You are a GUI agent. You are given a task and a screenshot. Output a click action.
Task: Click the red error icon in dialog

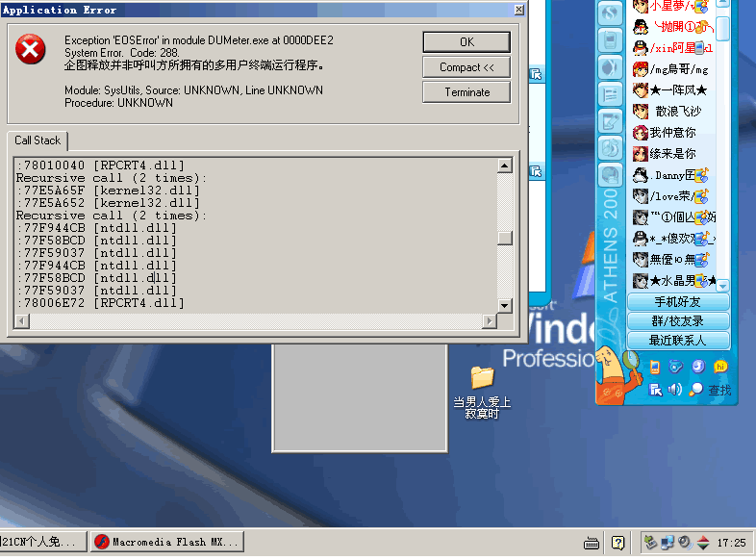(31, 49)
